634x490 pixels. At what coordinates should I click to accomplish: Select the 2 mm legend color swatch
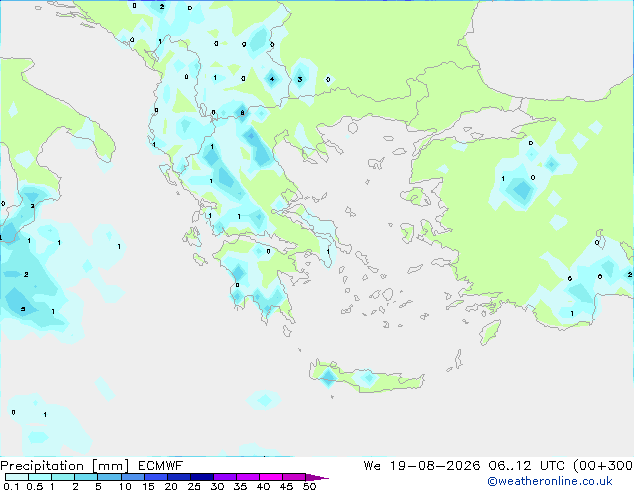[x=86, y=477]
